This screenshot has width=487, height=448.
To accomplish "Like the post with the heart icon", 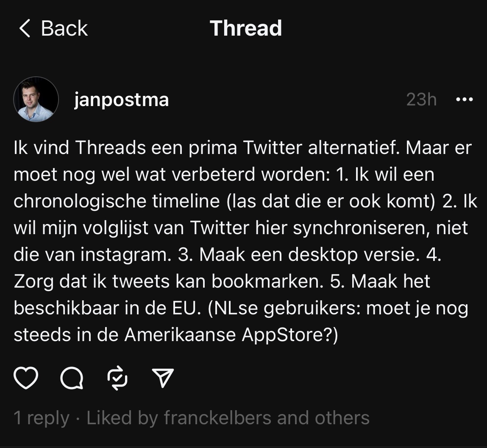I will coord(26,378).
